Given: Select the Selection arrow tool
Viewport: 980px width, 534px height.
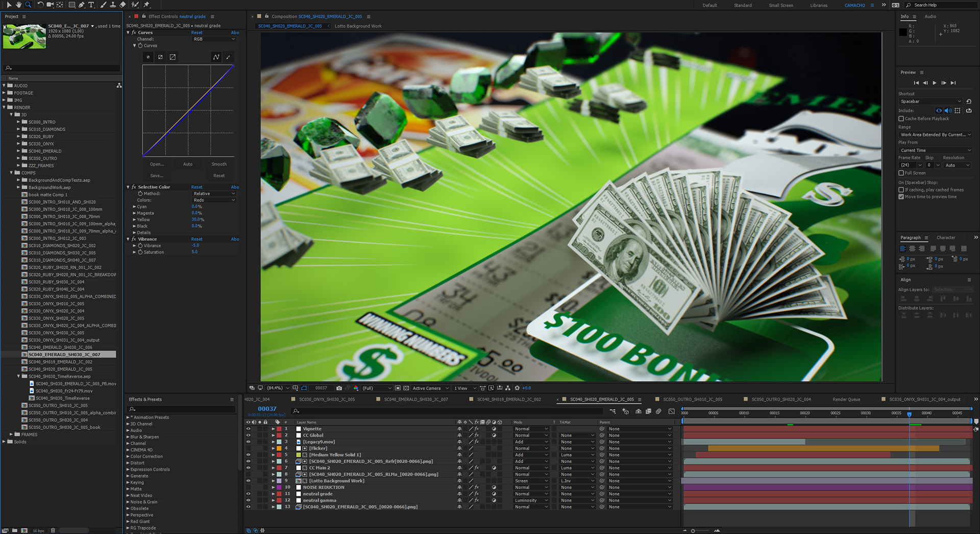Looking at the screenshot, I should (x=9, y=5).
